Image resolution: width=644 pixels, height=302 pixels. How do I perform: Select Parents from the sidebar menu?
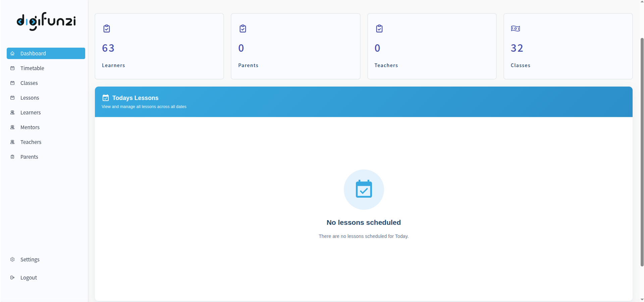click(x=29, y=157)
